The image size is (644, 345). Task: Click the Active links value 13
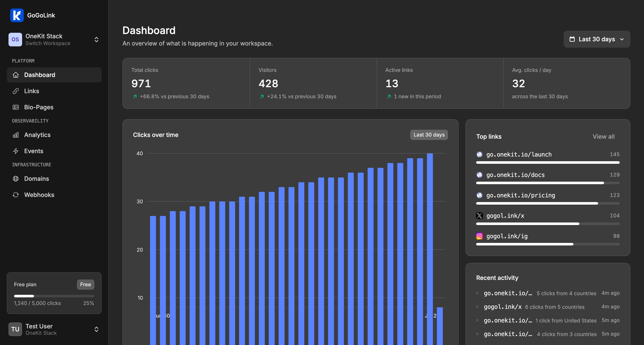(392, 84)
